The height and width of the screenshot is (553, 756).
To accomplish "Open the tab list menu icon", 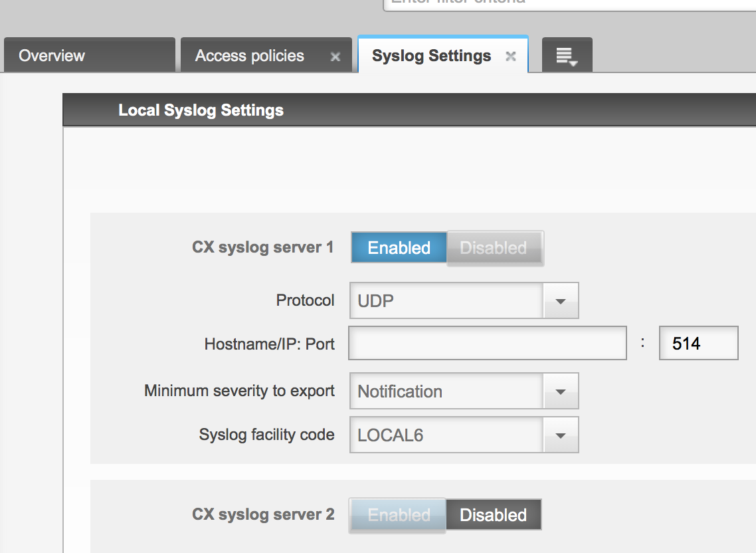I will 567,56.
